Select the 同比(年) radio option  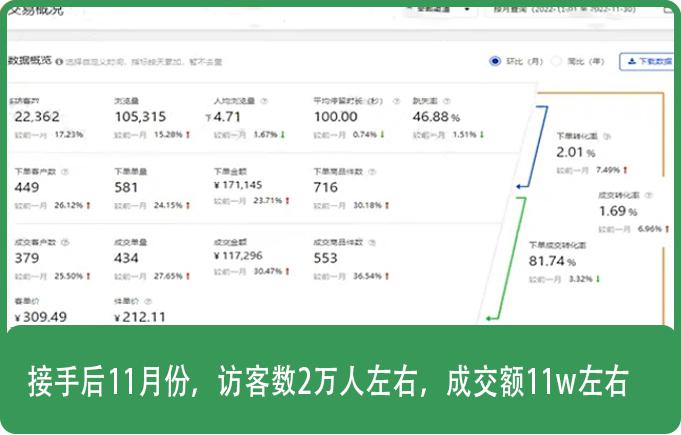pos(557,61)
